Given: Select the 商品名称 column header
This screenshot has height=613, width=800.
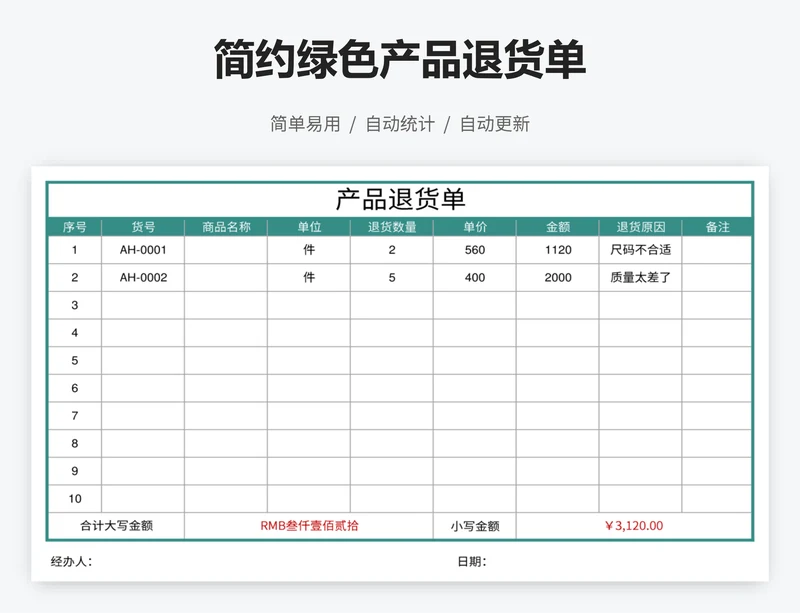Looking at the screenshot, I should [x=226, y=227].
